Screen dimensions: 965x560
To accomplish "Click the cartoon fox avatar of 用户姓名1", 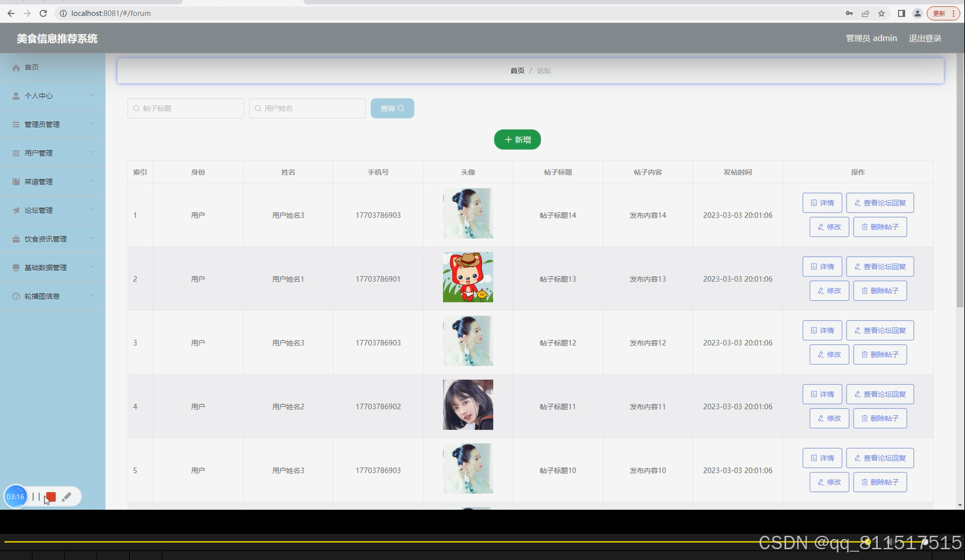I will tap(468, 277).
